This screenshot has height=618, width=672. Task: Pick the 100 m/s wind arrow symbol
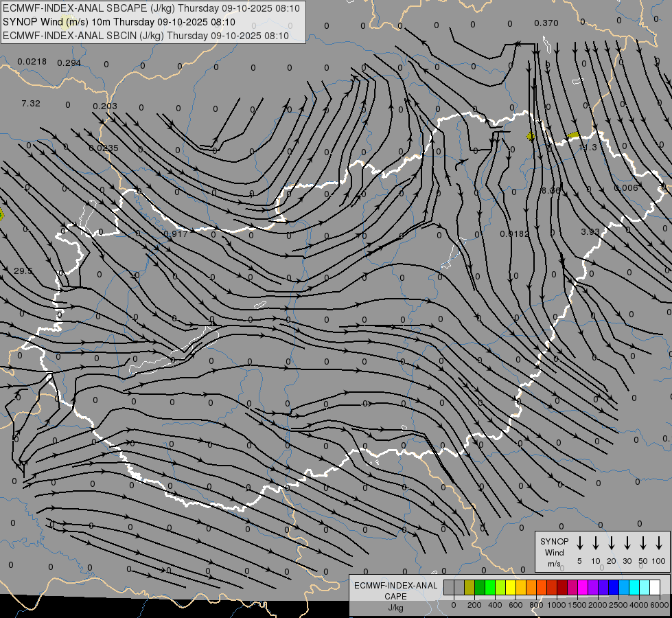pos(659,543)
